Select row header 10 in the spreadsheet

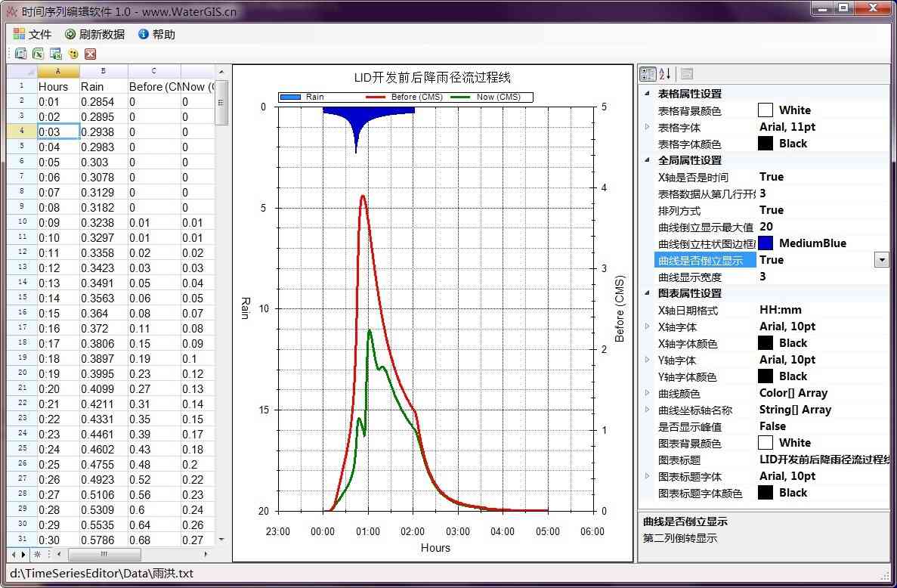point(22,222)
